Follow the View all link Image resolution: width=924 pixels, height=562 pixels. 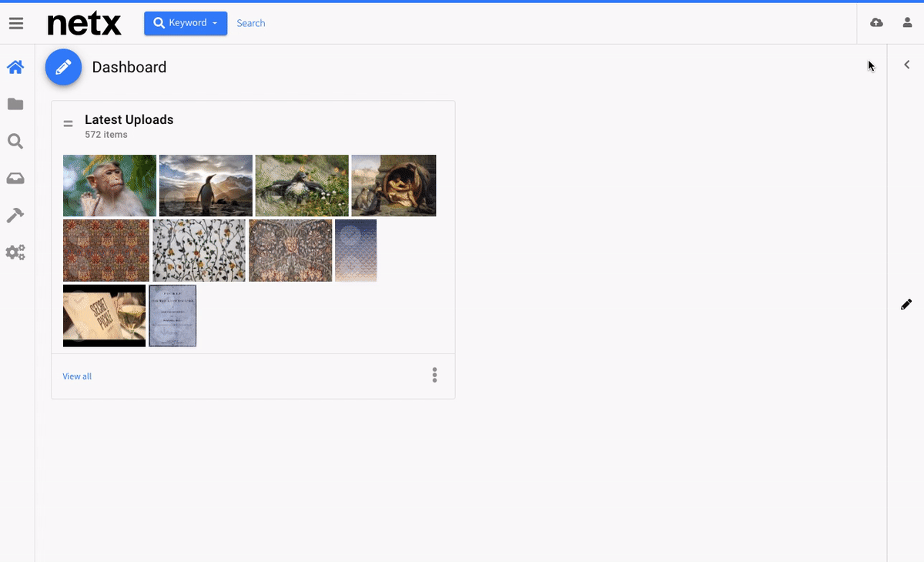click(77, 376)
